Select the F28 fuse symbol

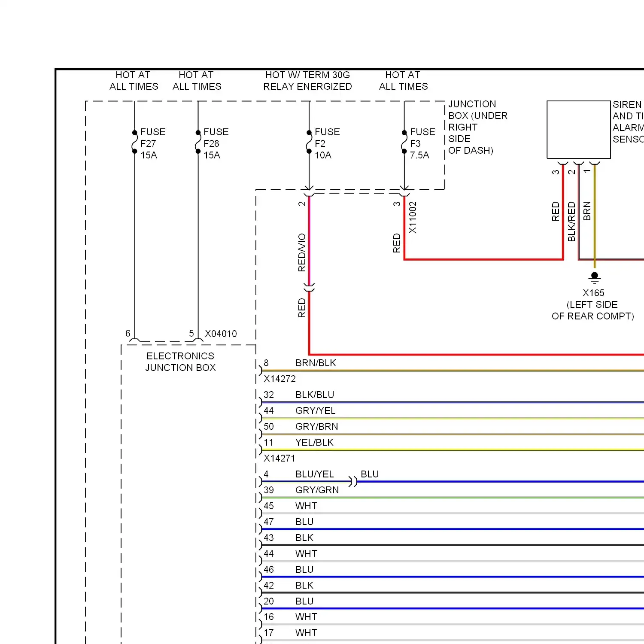coord(198,142)
